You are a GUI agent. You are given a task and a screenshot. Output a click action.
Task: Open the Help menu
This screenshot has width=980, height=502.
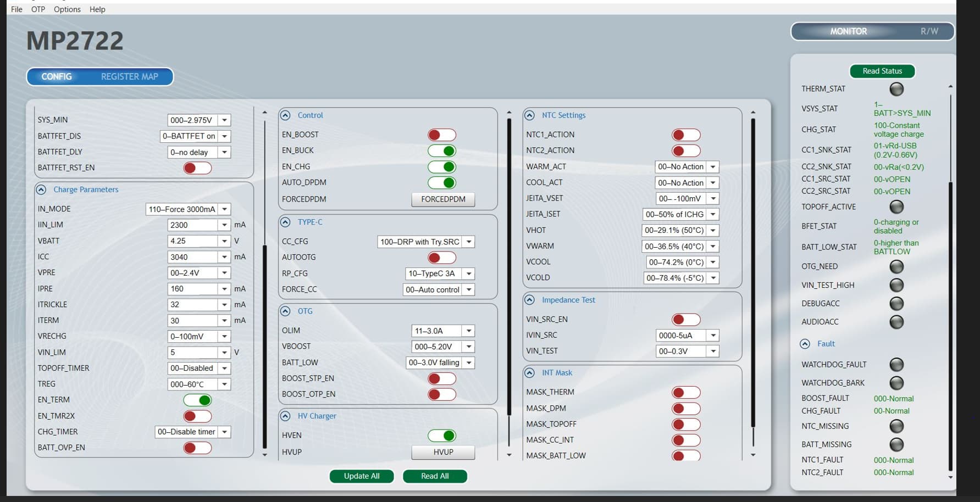97,9
